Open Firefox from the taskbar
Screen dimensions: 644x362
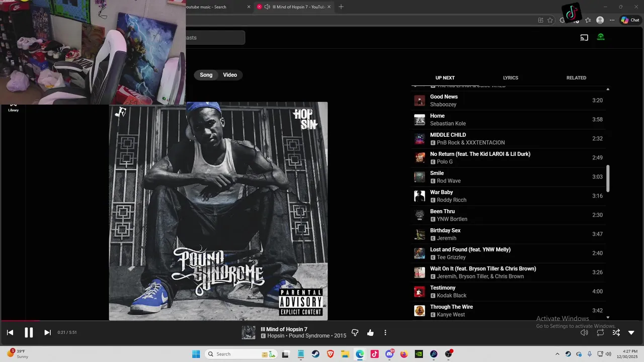pyautogui.click(x=404, y=354)
